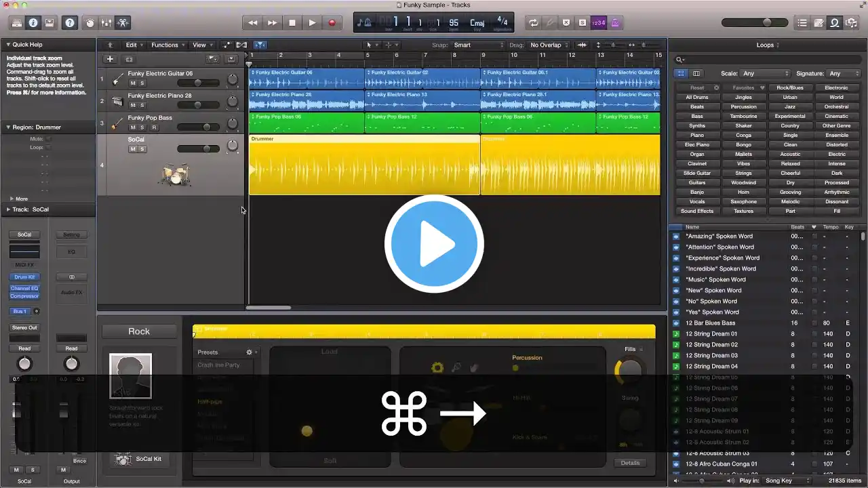Click the duplicate track button

point(129,59)
